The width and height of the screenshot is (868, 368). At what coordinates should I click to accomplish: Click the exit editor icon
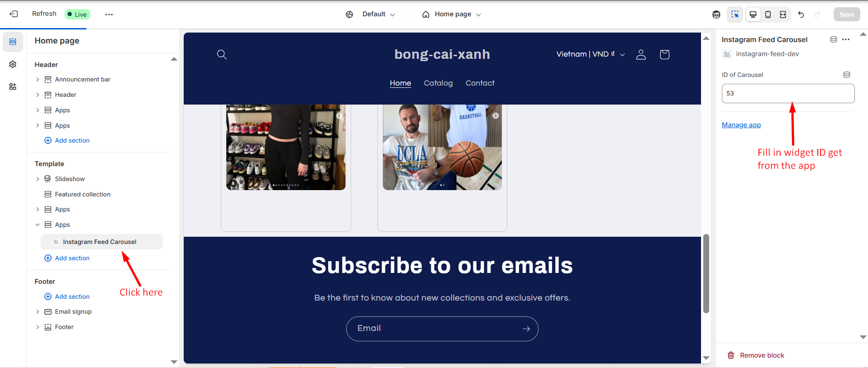point(14,14)
